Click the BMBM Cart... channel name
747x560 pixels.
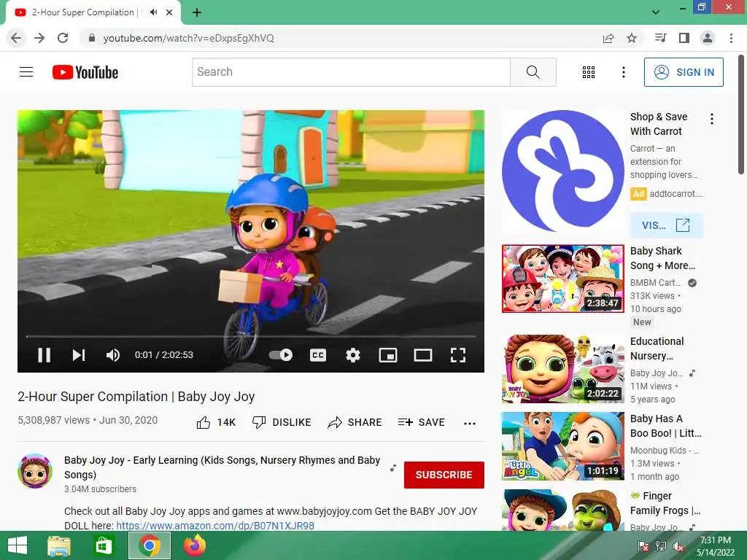pyautogui.click(x=655, y=282)
